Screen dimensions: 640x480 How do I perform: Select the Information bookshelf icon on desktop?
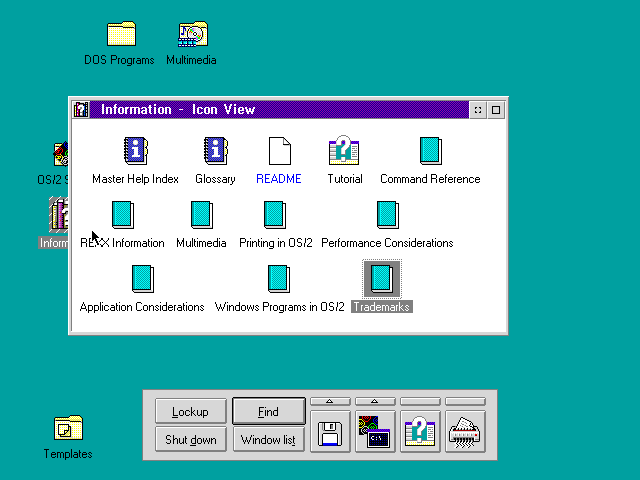coord(59,214)
